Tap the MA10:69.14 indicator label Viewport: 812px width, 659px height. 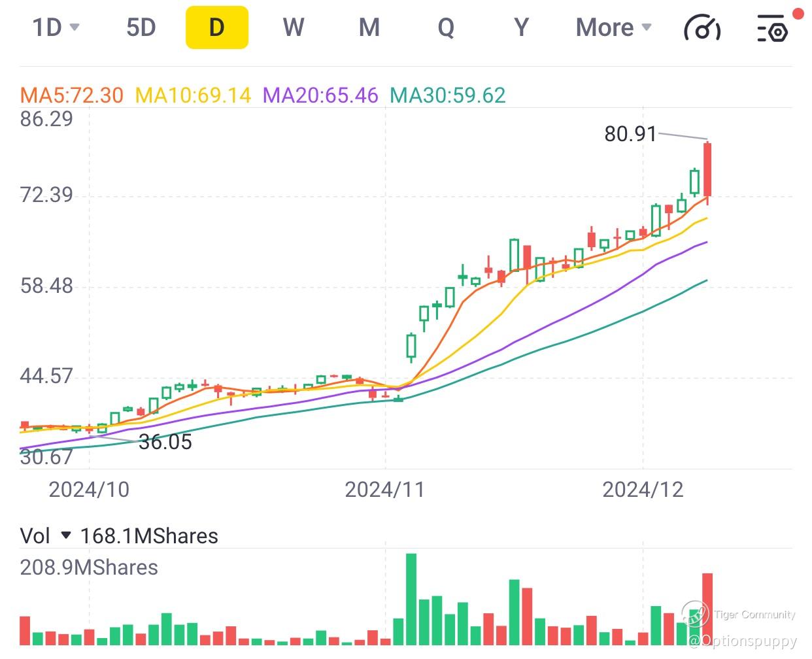pyautogui.click(x=194, y=95)
